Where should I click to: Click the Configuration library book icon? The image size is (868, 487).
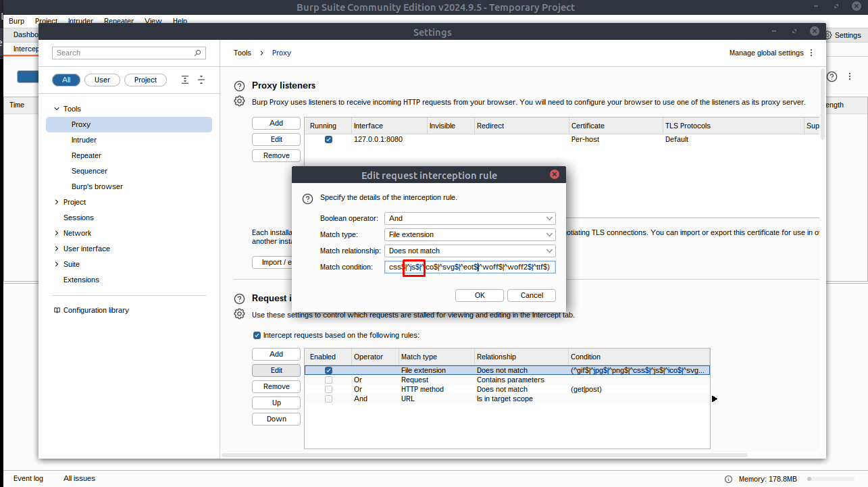[57, 311]
